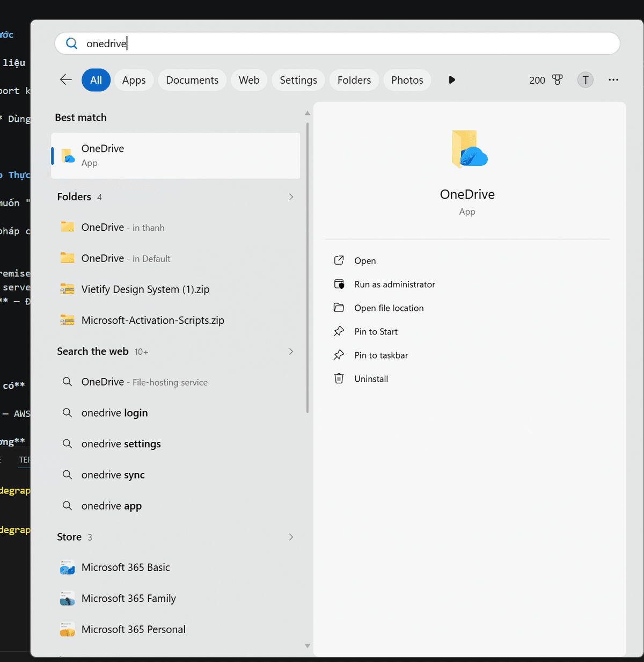Image resolution: width=644 pixels, height=662 pixels.
Task: Go back with the left arrow icon
Action: (x=66, y=80)
